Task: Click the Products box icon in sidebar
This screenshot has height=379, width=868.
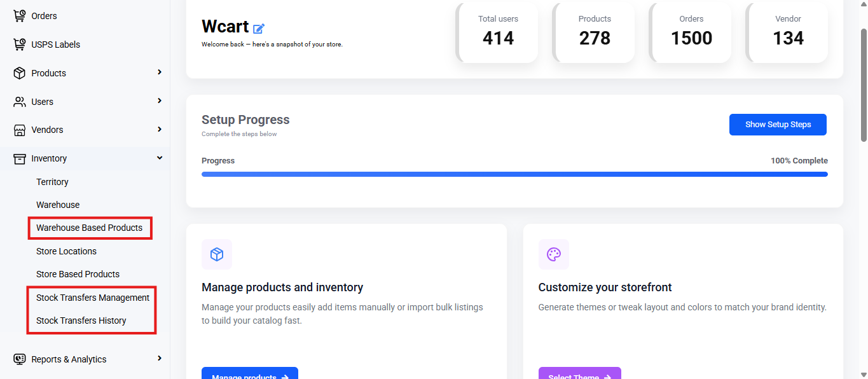Action: point(20,73)
